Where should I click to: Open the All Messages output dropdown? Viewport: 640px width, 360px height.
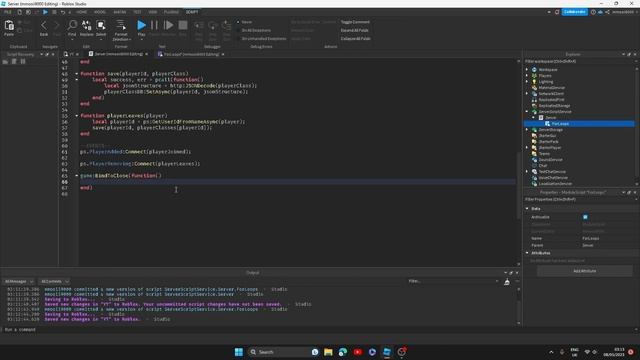click(19, 282)
